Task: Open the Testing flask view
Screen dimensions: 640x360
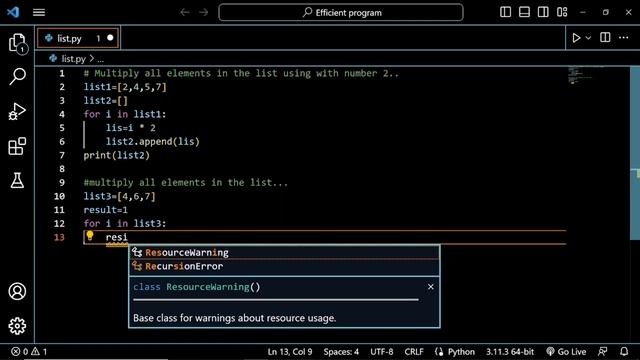Action: [17, 180]
